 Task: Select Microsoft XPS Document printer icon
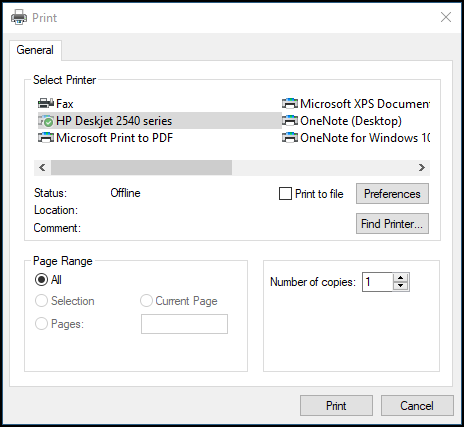290,104
